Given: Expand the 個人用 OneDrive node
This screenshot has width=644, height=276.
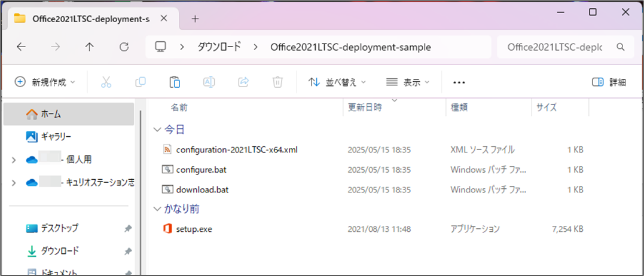Looking at the screenshot, I should click(x=14, y=160).
